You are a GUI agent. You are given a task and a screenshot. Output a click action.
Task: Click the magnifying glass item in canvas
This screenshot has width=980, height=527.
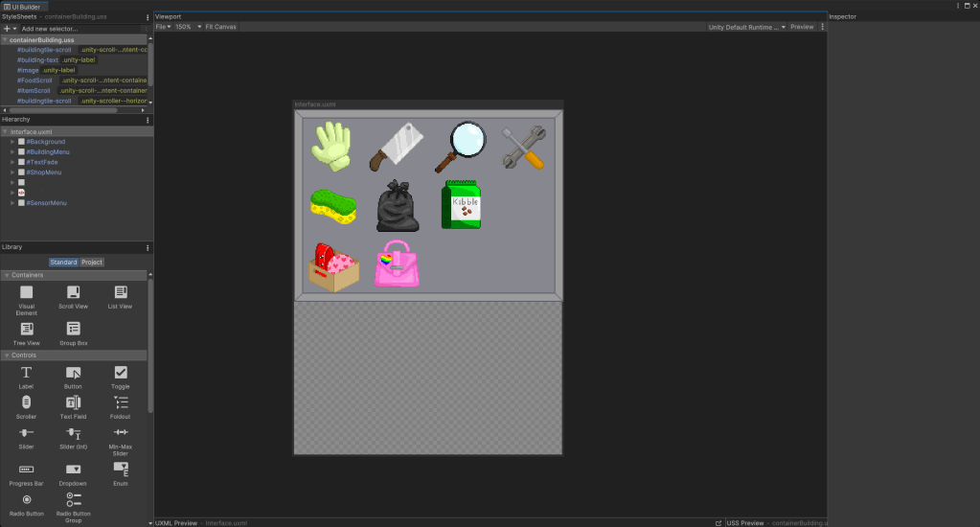tap(461, 147)
